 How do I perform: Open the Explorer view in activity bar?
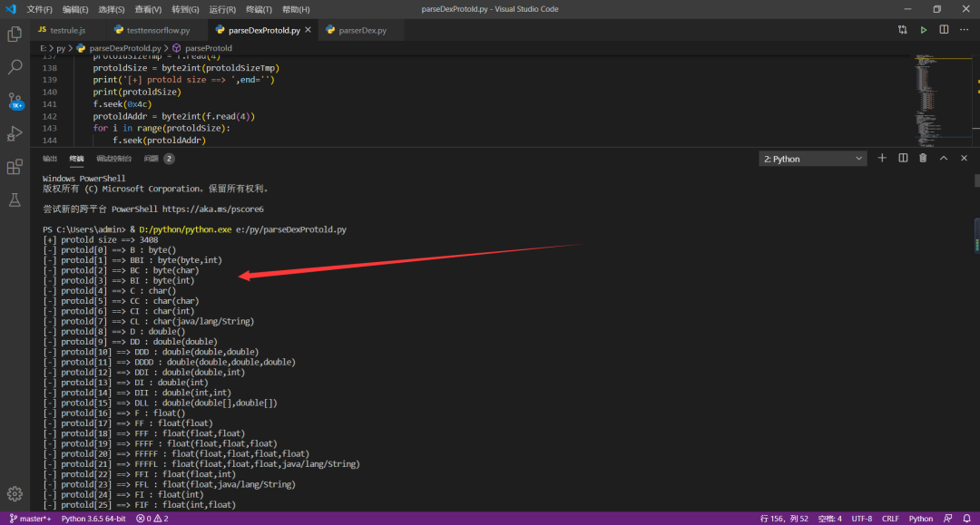tap(15, 34)
